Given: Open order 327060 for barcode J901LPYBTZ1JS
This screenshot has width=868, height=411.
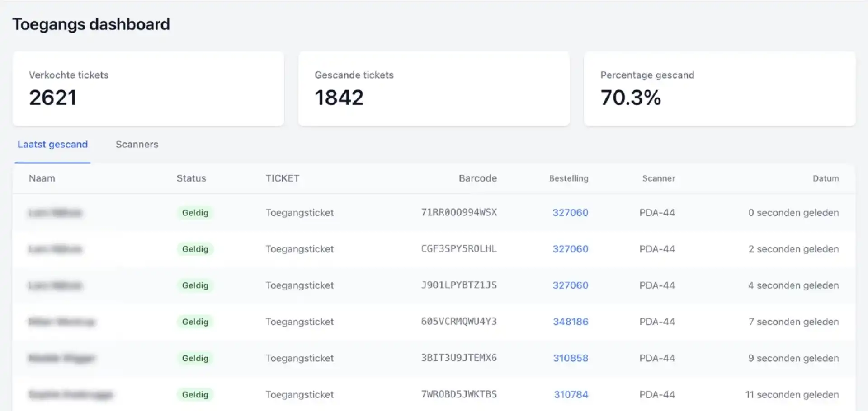Looking at the screenshot, I should tap(570, 285).
